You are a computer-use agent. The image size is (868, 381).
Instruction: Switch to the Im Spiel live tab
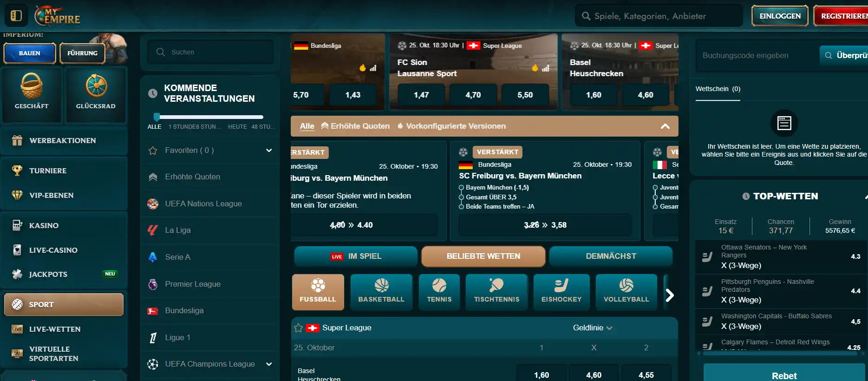[x=356, y=256]
